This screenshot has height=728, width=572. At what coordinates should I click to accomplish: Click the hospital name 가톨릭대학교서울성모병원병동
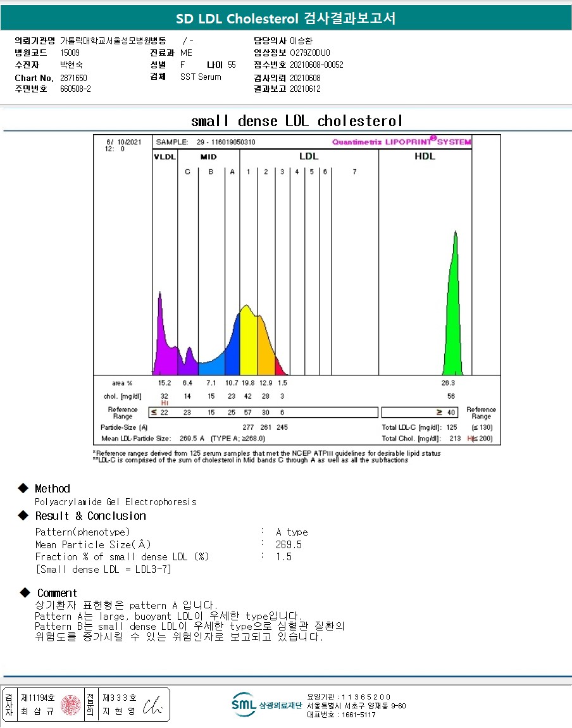click(113, 41)
